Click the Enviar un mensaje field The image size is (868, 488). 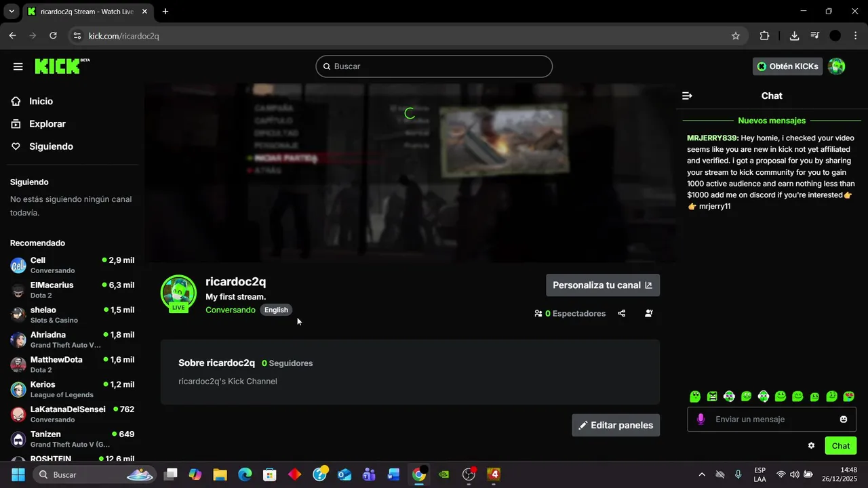(773, 420)
